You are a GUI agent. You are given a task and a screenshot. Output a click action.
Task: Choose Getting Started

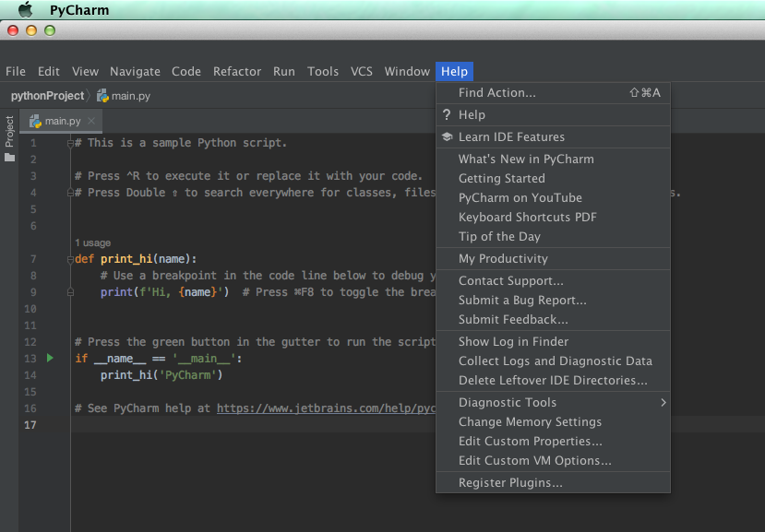click(x=553, y=179)
